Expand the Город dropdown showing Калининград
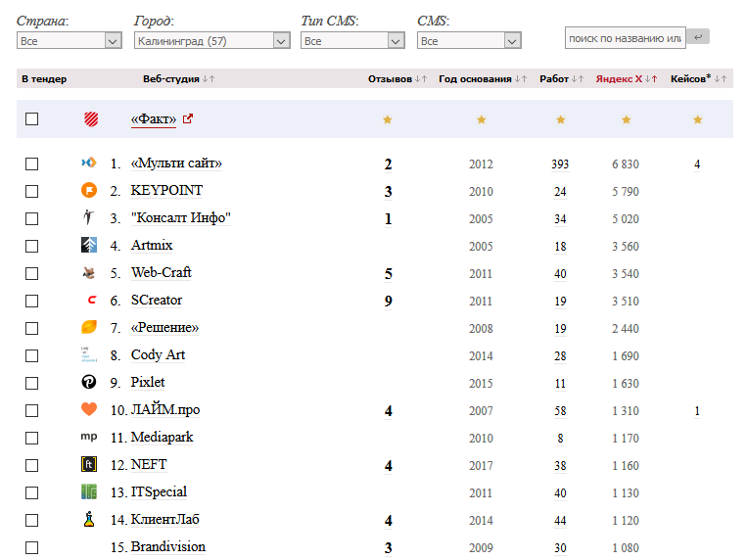 pyautogui.click(x=211, y=41)
